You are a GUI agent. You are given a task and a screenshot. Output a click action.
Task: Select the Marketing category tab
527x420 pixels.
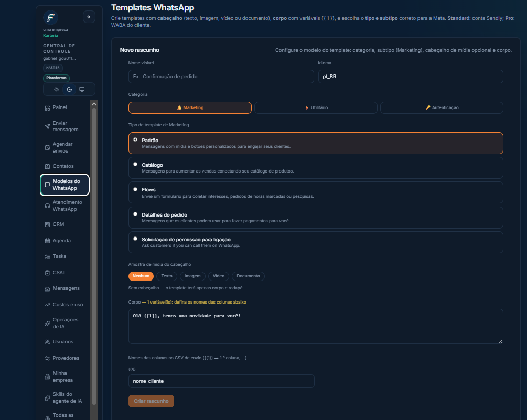[x=190, y=108]
